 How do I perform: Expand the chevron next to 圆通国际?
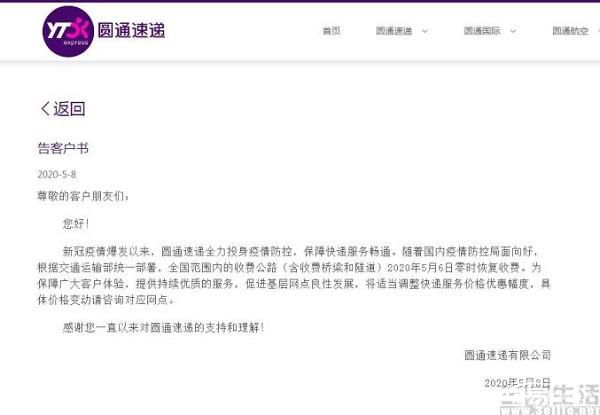pos(513,31)
